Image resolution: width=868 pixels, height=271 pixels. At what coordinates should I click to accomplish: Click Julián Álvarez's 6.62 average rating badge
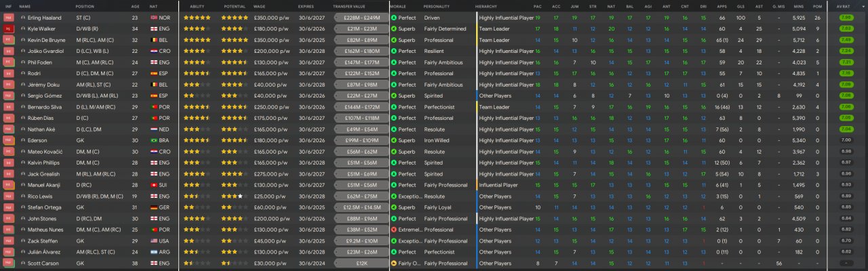coord(846,252)
